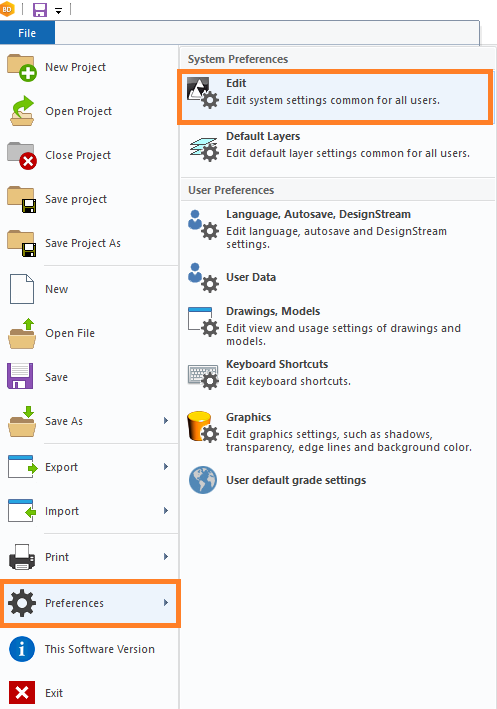
Task: Open Language, Autosave, DesignStream preferences
Action: click(x=337, y=229)
